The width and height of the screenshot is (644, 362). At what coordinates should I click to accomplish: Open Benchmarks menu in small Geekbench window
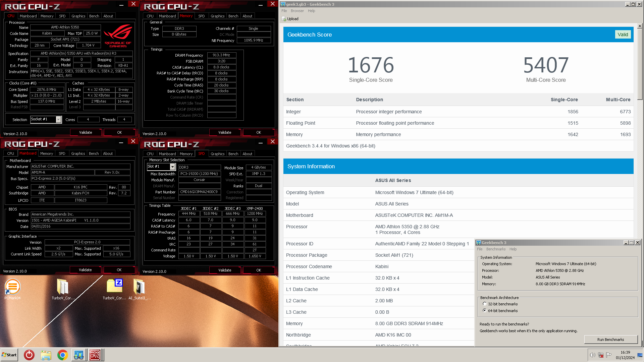[x=496, y=249]
